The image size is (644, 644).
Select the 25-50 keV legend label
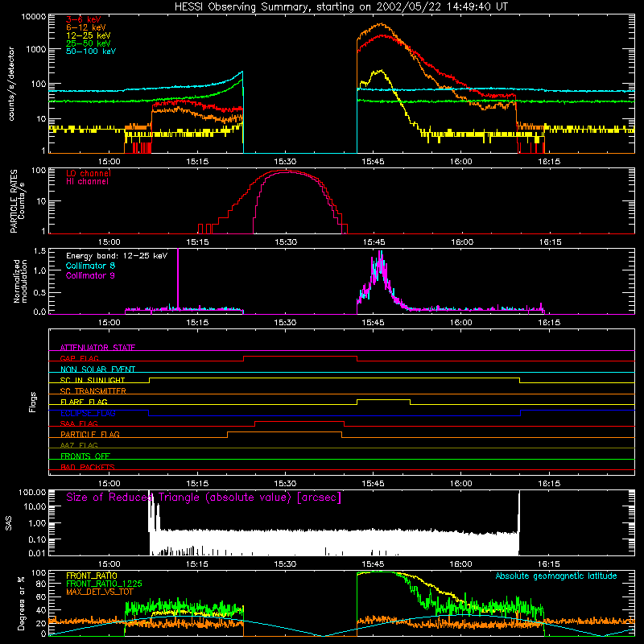pos(89,43)
